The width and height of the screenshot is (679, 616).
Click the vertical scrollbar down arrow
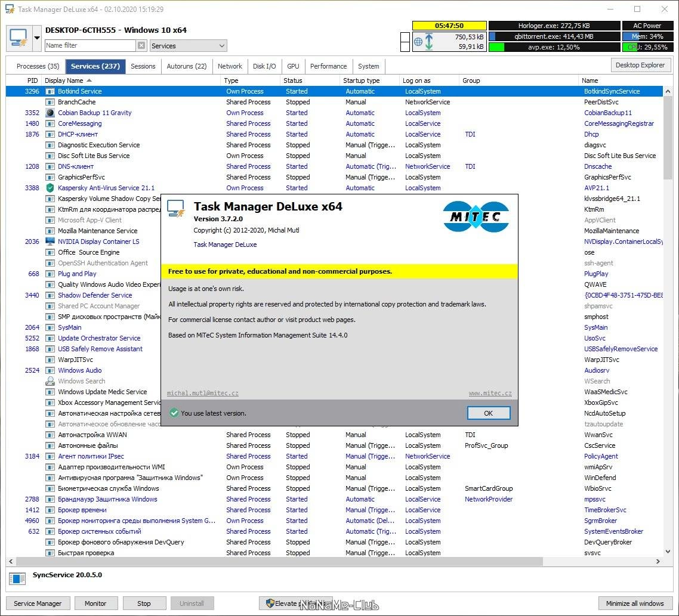click(668, 552)
